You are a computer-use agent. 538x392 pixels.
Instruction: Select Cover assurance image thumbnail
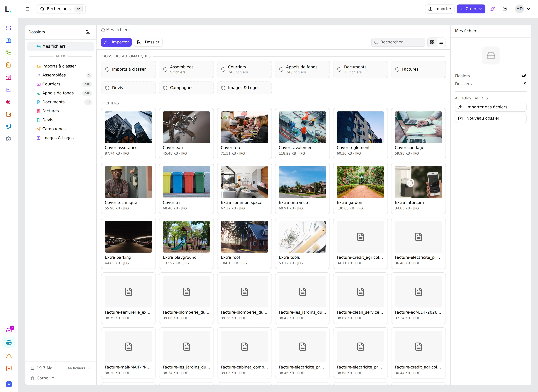coord(128,127)
